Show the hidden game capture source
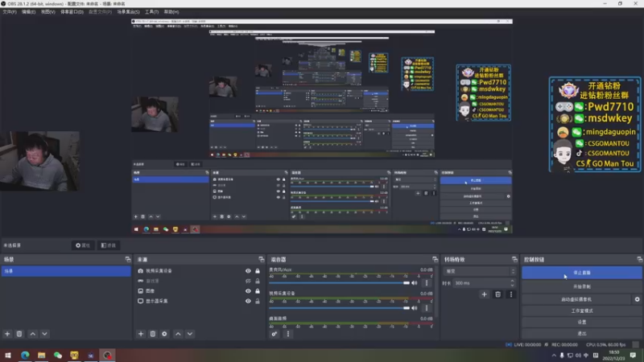This screenshot has height=362, width=644. (x=248, y=281)
